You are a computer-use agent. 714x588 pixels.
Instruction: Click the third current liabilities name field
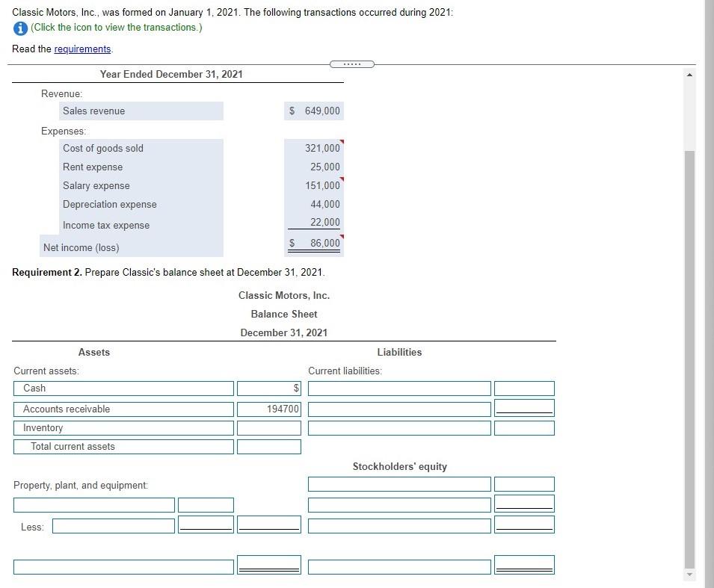[399, 428]
